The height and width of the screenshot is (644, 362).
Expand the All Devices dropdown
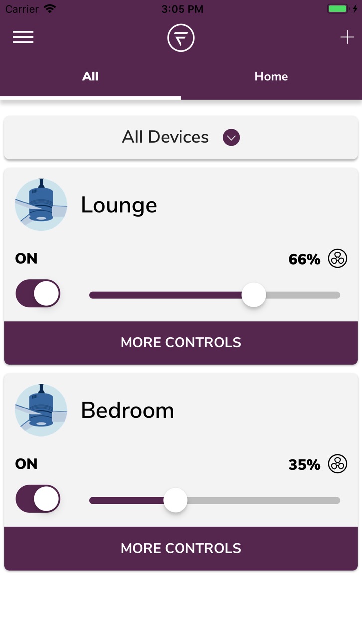pyautogui.click(x=181, y=137)
